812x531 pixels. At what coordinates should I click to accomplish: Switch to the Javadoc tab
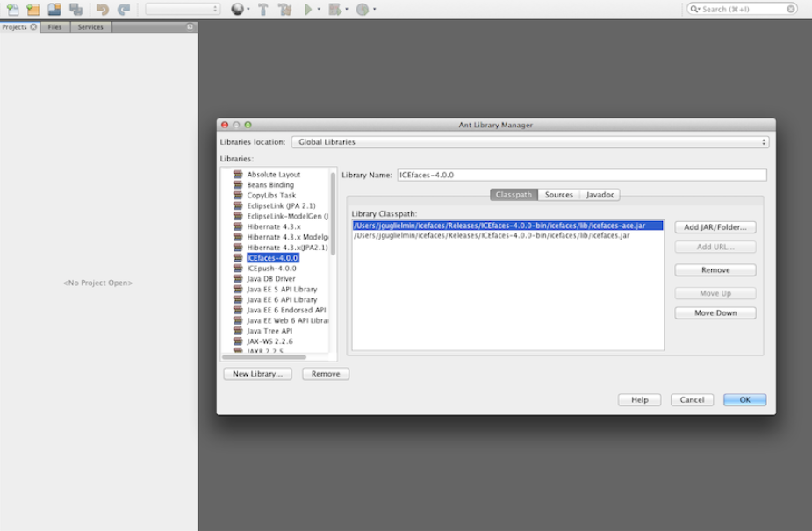click(600, 195)
